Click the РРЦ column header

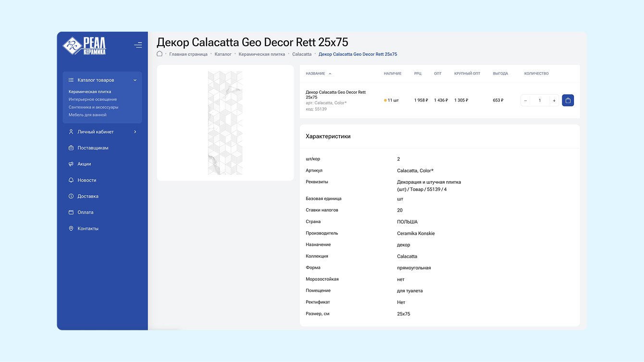tap(418, 74)
